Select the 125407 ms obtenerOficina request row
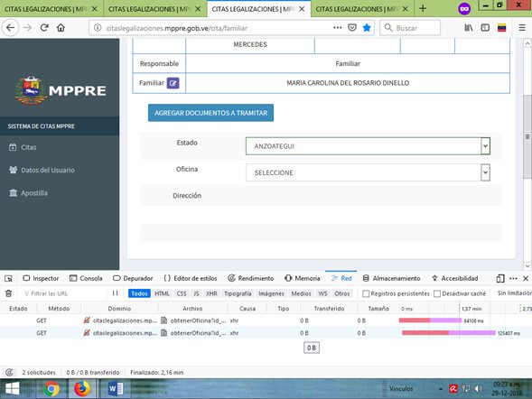Viewport: 532px width, 399px height. point(266,333)
